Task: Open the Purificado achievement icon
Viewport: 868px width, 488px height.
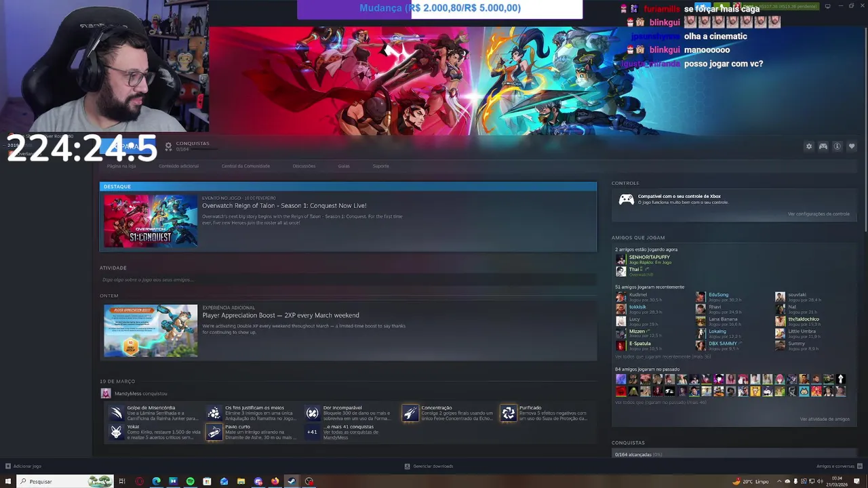Action: [508, 413]
